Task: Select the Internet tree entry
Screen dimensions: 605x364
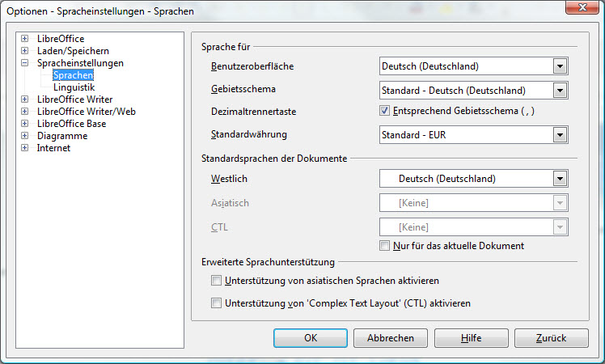Action: 53,148
